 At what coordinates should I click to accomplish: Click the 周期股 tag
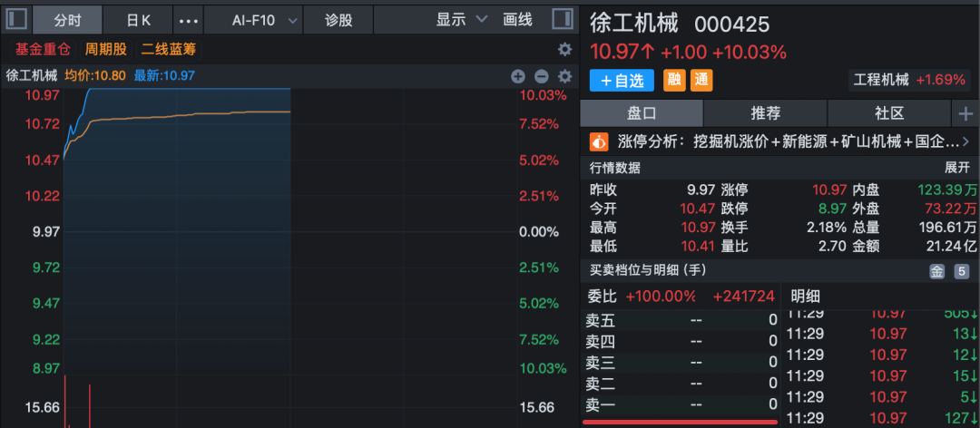(x=105, y=49)
